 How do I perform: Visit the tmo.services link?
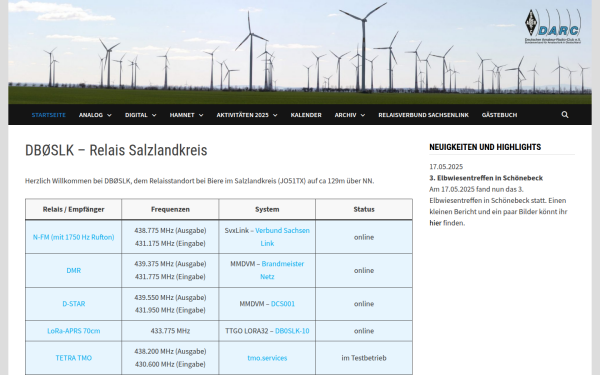pyautogui.click(x=267, y=358)
